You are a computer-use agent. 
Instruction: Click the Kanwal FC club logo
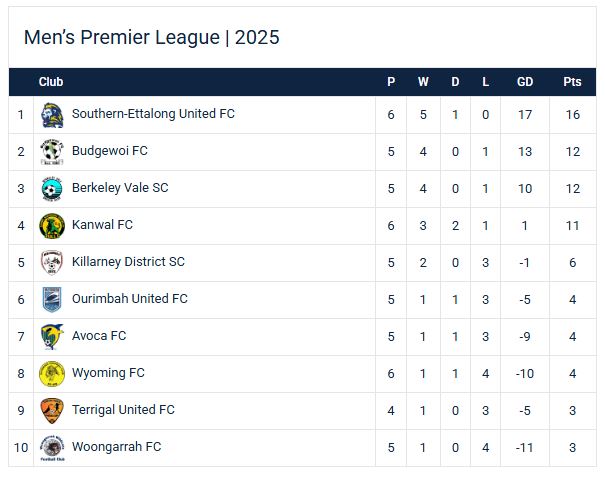pyautogui.click(x=52, y=226)
